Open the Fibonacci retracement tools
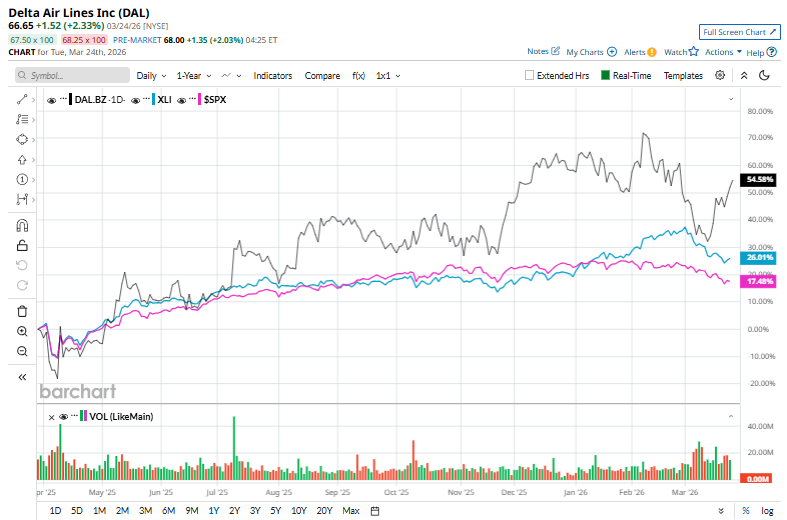Viewport: 787px width, 520px height. tap(22, 119)
